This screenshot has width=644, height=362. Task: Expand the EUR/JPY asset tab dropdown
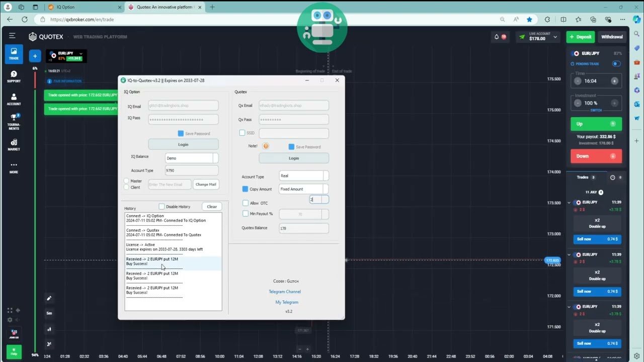coord(80,53)
